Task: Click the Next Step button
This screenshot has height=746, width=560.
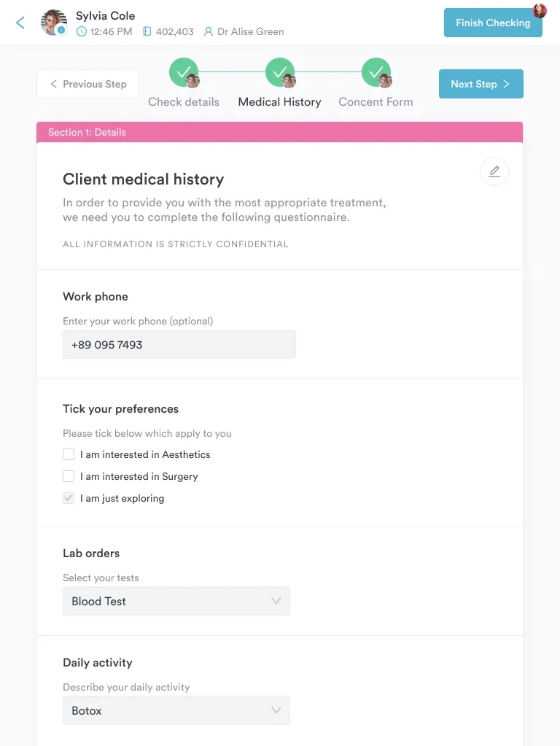Action: point(481,84)
